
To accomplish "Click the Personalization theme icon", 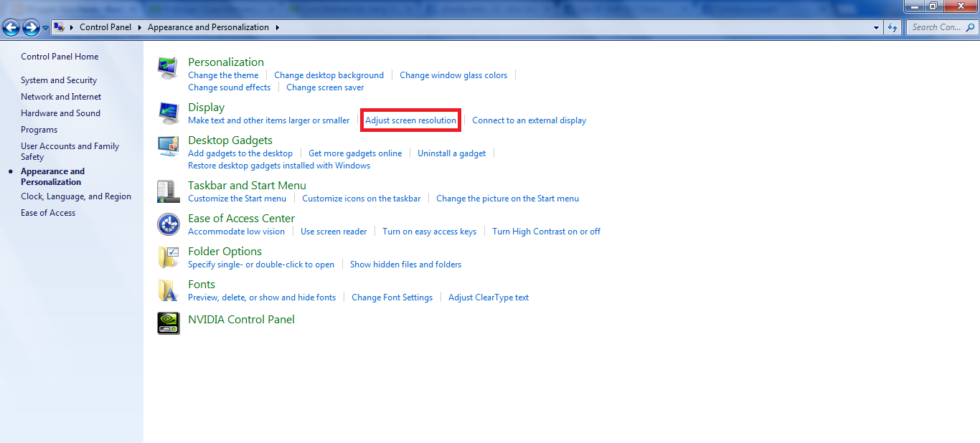I will coord(168,67).
